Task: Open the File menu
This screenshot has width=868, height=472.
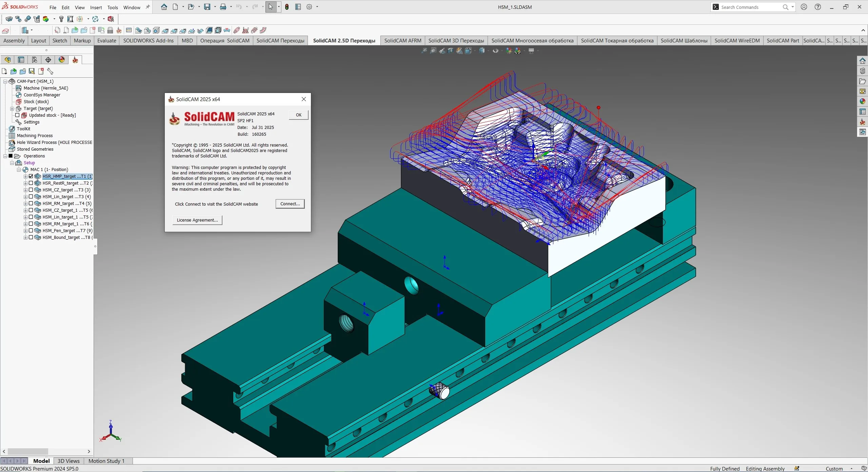Action: point(53,7)
